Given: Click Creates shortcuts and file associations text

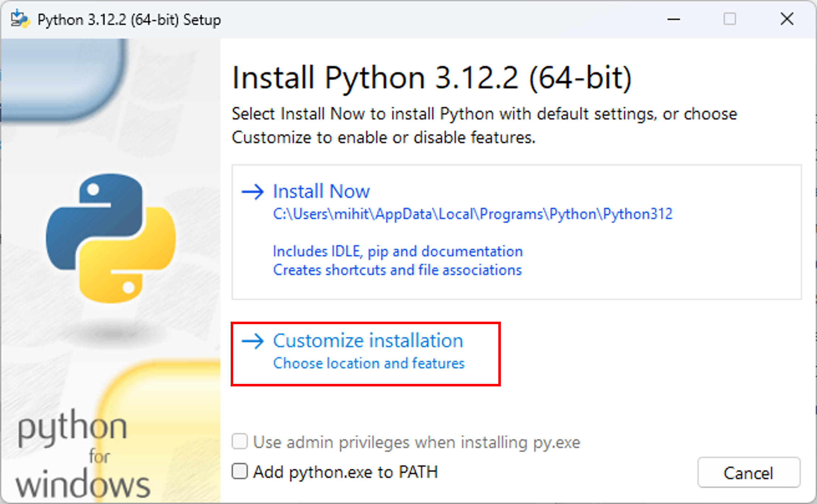Looking at the screenshot, I should click(x=397, y=270).
